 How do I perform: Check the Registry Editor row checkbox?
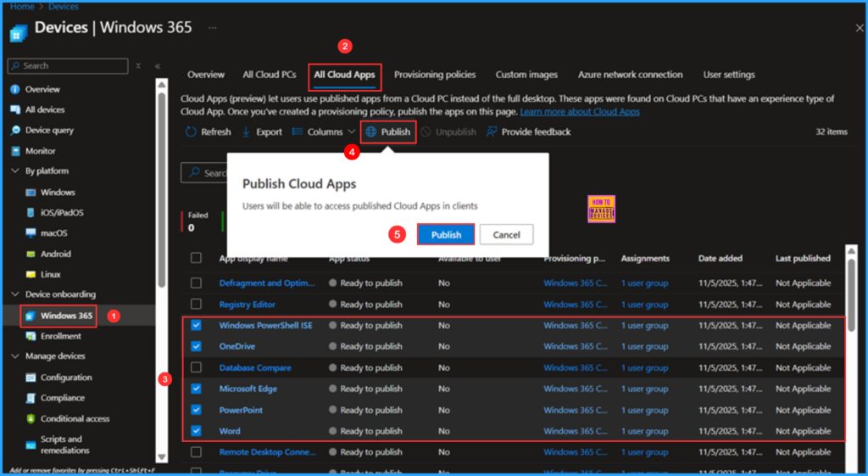point(196,305)
